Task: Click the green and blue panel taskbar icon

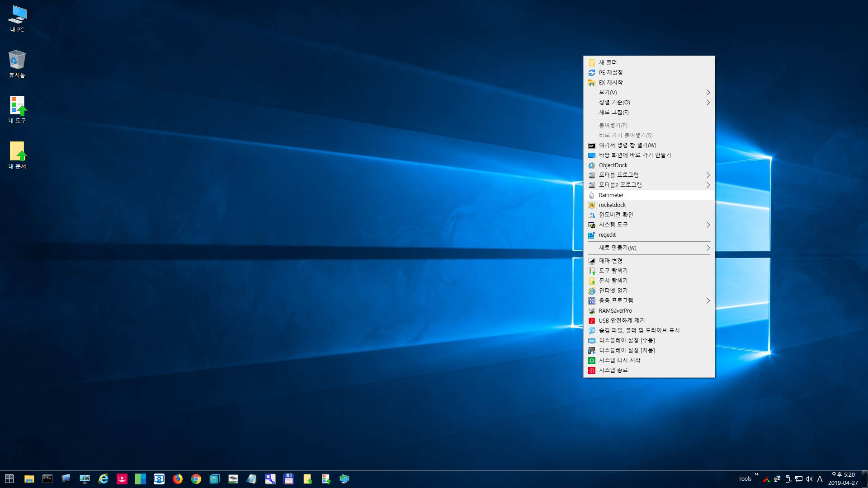Action: [141, 479]
